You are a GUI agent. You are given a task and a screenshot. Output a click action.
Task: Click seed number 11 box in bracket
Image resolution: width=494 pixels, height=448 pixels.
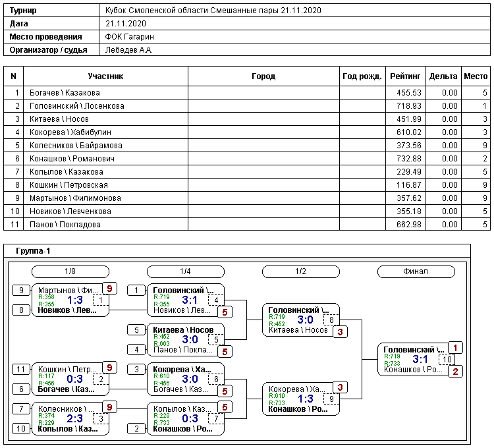(21, 369)
